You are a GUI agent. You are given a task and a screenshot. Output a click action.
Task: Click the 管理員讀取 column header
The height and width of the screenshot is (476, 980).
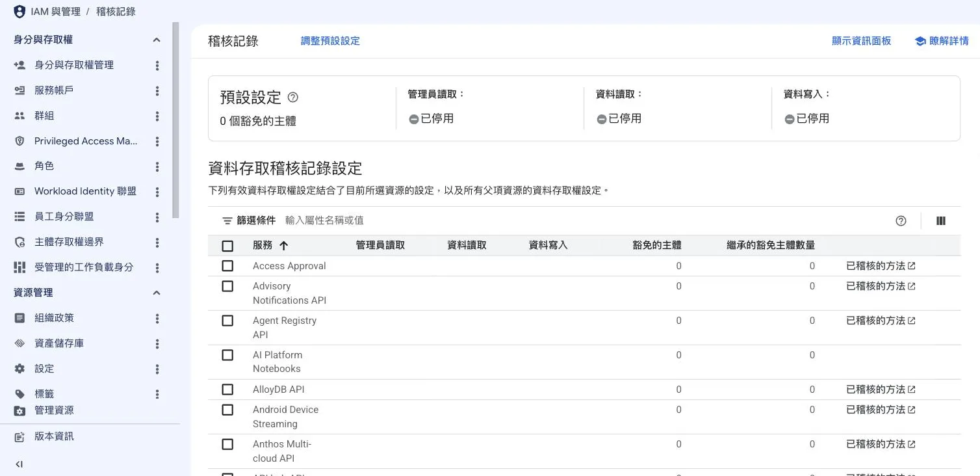[x=380, y=245]
